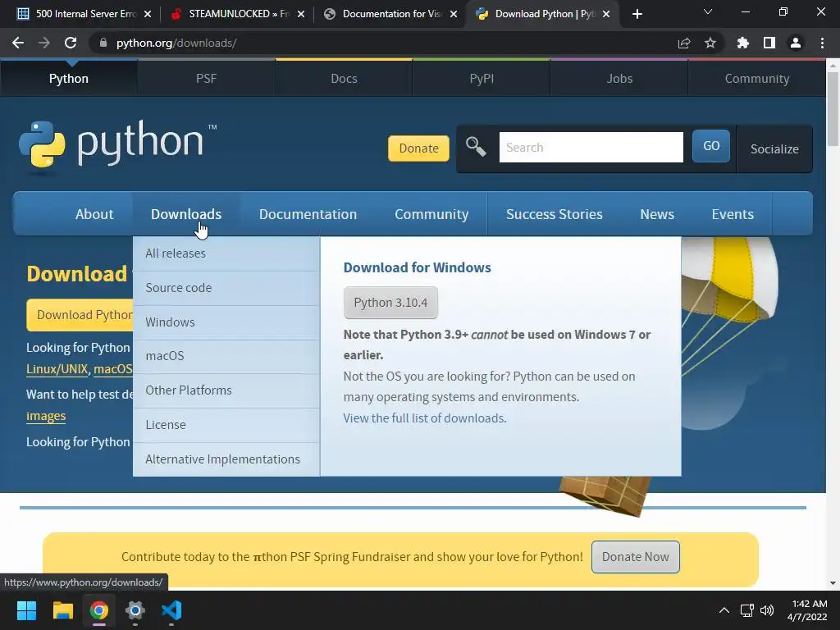The height and width of the screenshot is (630, 840).
Task: Click the volume speaker tray icon
Action: coord(767,610)
